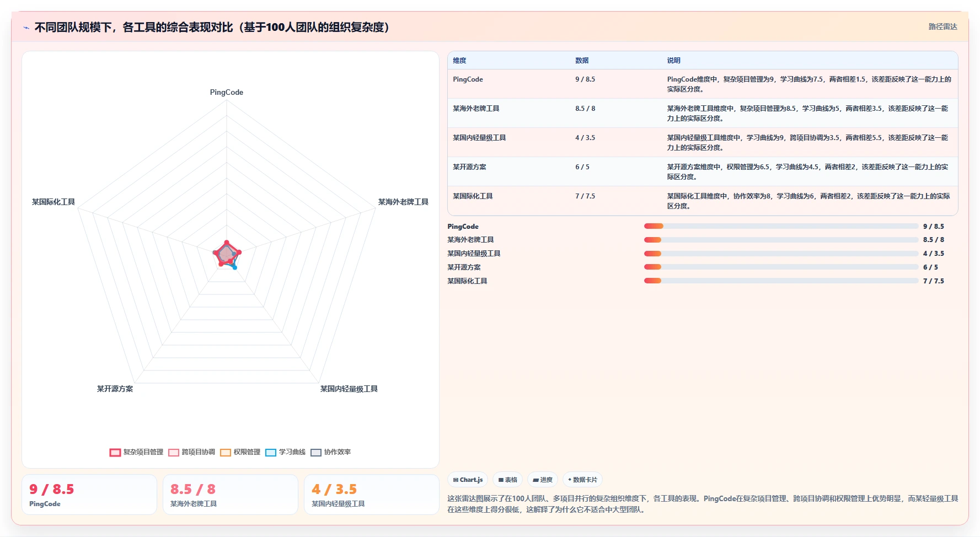The image size is (980, 537).
Task: Toggle the 协作效率 legend item
Action: click(x=331, y=452)
